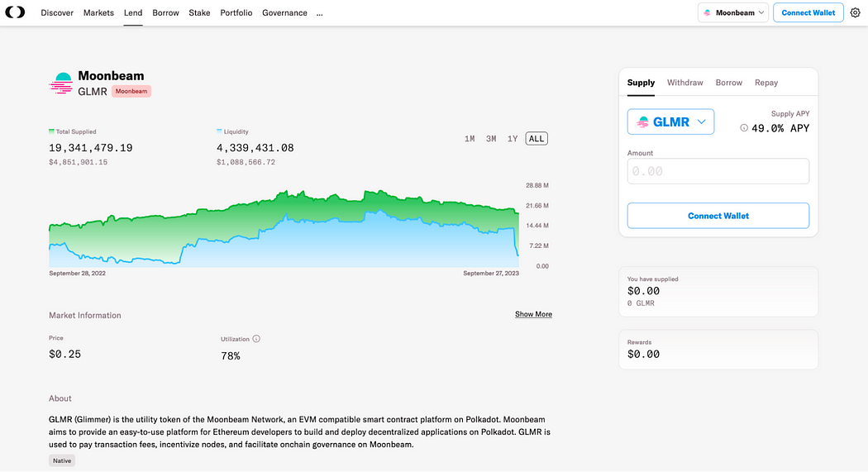Switch to the Repay tab
Image resolution: width=868 pixels, height=472 pixels.
tap(766, 83)
